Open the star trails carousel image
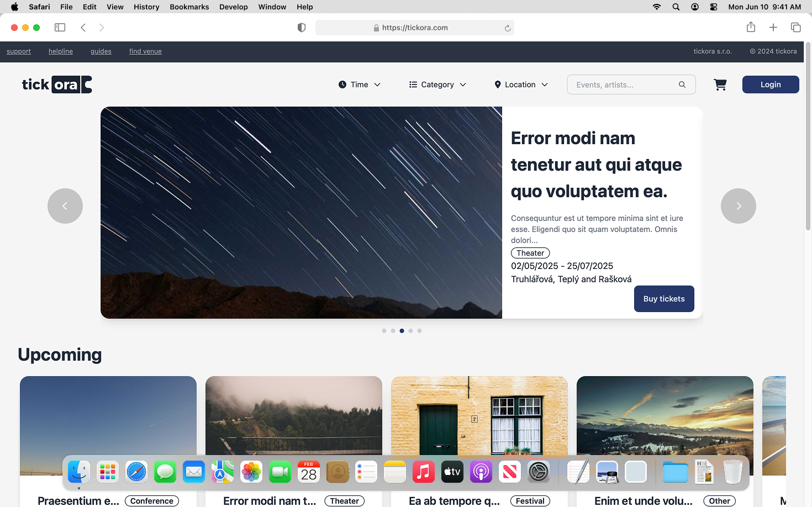The height and width of the screenshot is (507, 812). [301, 213]
